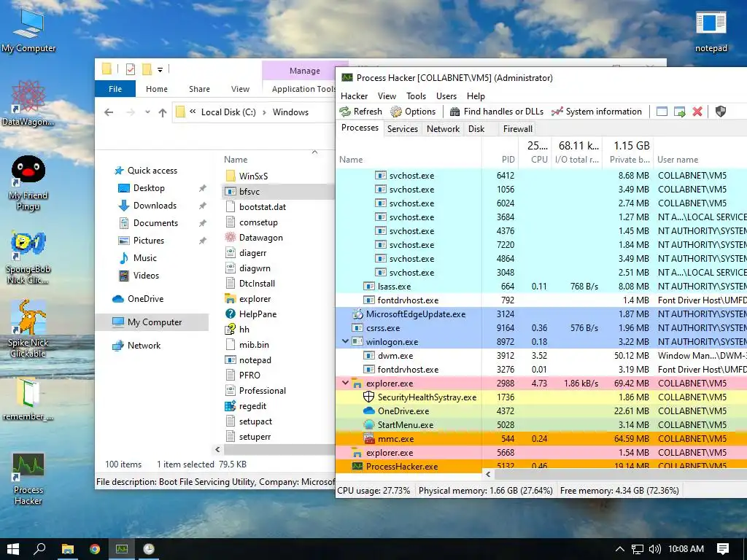Open Windows Start button

click(13, 549)
